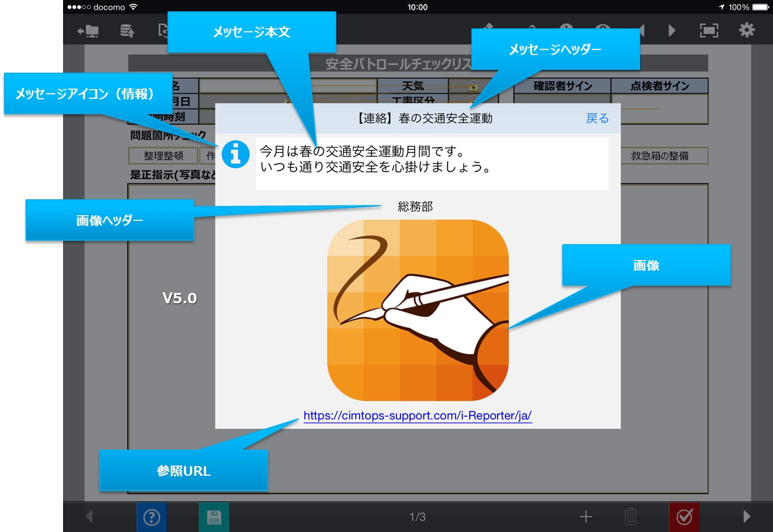Tap the lock icon beside the 天気 field
This screenshot has height=532, width=773.
[473, 86]
